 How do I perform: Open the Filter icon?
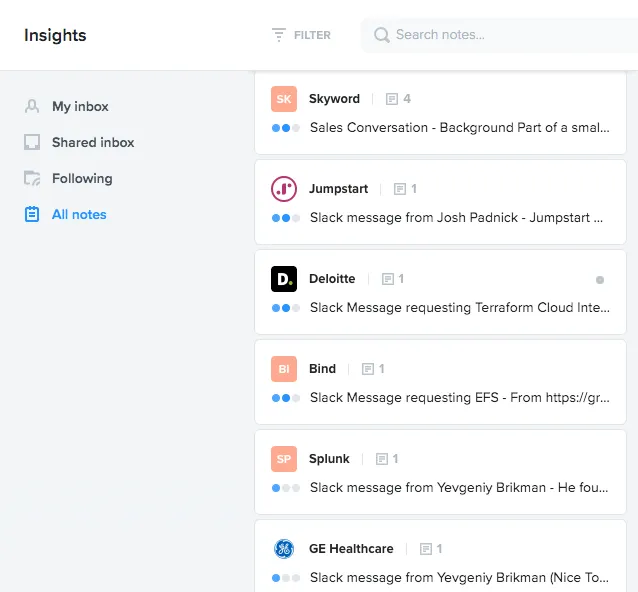pos(279,35)
